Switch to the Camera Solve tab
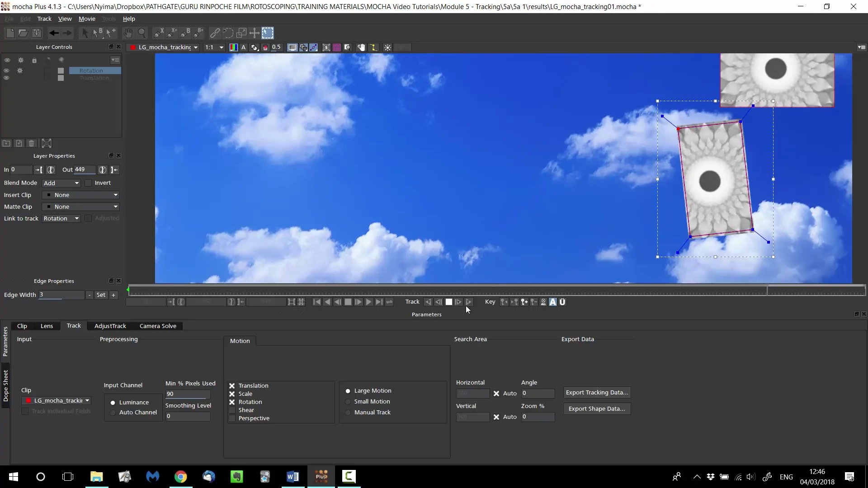This screenshot has height=488, width=868. tap(158, 326)
